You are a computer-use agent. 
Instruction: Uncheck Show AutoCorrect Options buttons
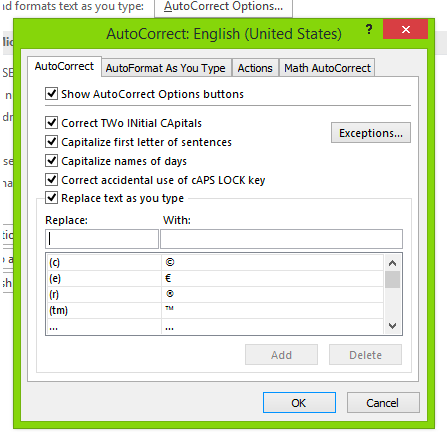(51, 94)
